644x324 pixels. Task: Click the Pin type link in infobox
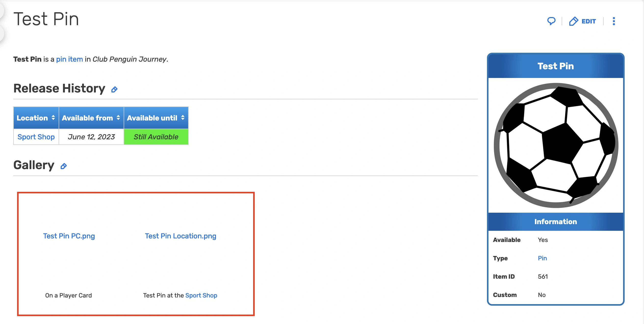542,258
